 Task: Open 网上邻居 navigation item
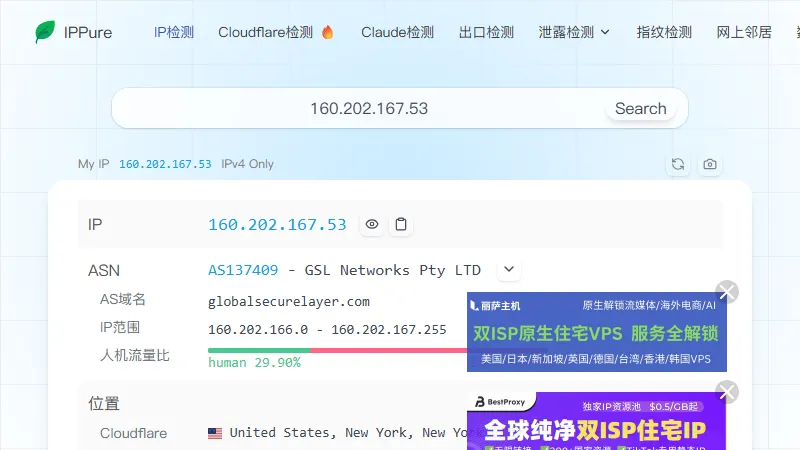(x=744, y=32)
